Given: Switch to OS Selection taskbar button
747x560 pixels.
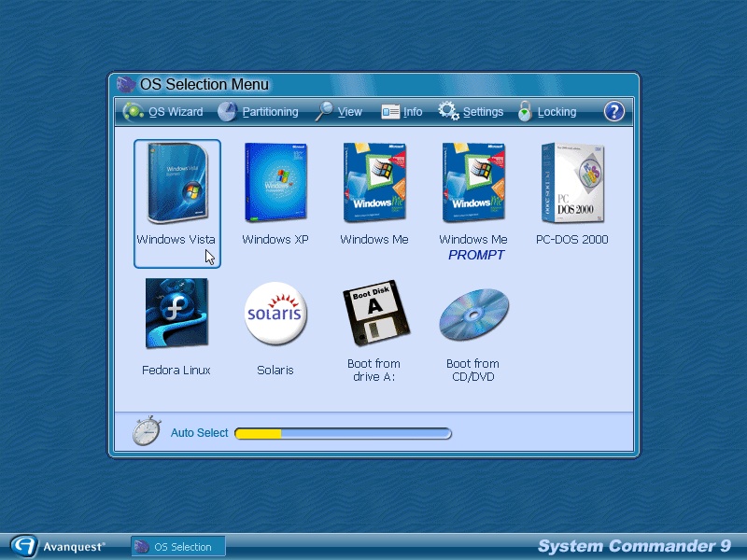Looking at the screenshot, I should [x=178, y=547].
